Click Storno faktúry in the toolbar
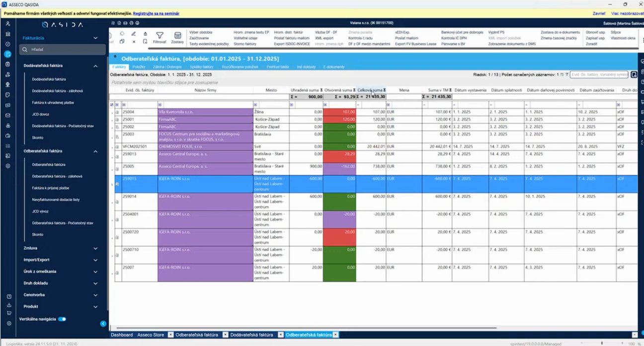644x346 pixels. (x=246, y=44)
